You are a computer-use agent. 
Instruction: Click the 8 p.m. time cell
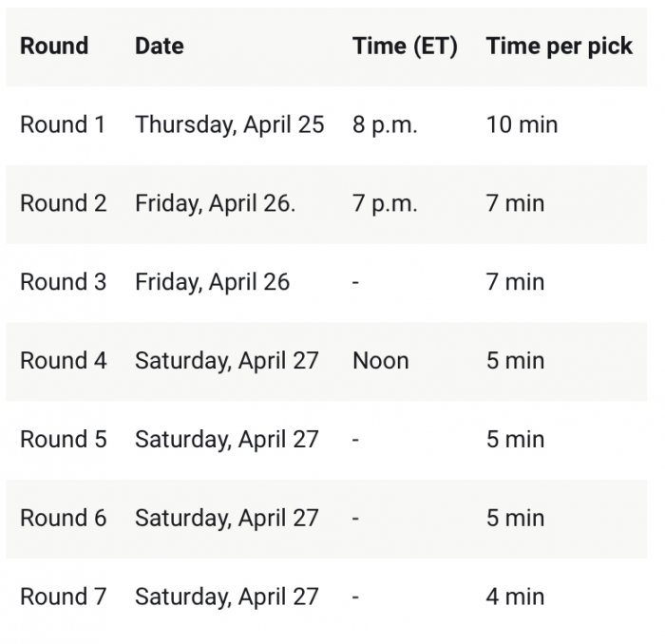[385, 125]
